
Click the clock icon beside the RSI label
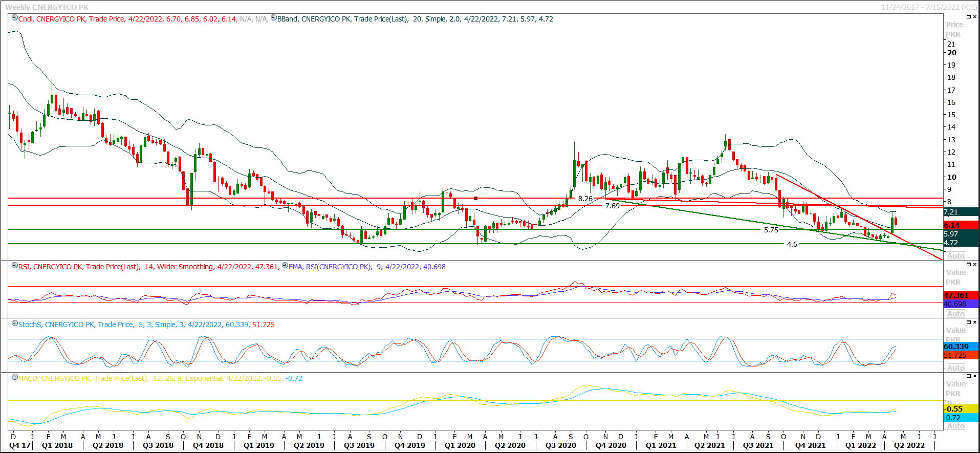pos(15,266)
